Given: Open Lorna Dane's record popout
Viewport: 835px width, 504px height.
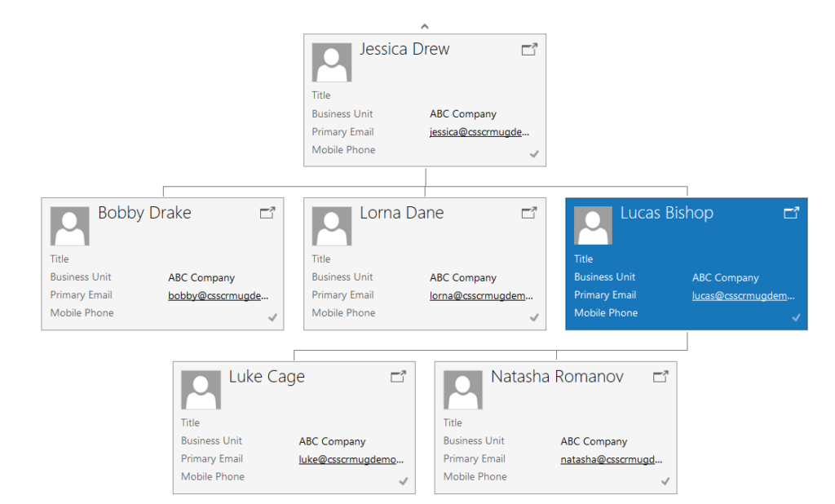Looking at the screenshot, I should pyautogui.click(x=529, y=213).
